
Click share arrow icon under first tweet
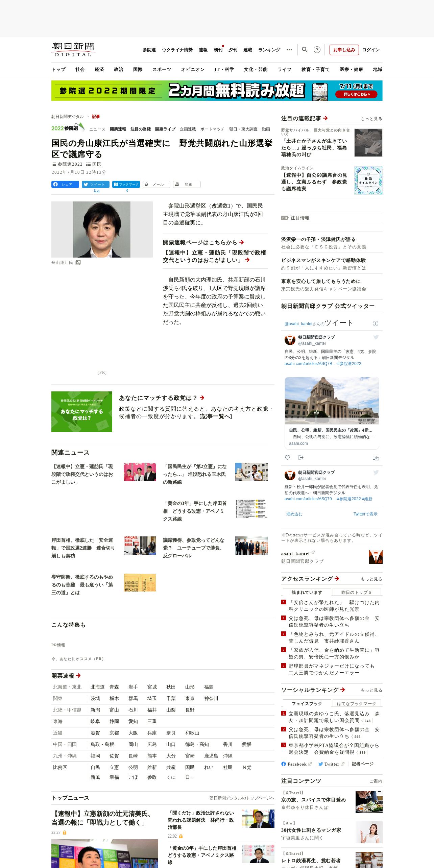(x=301, y=458)
